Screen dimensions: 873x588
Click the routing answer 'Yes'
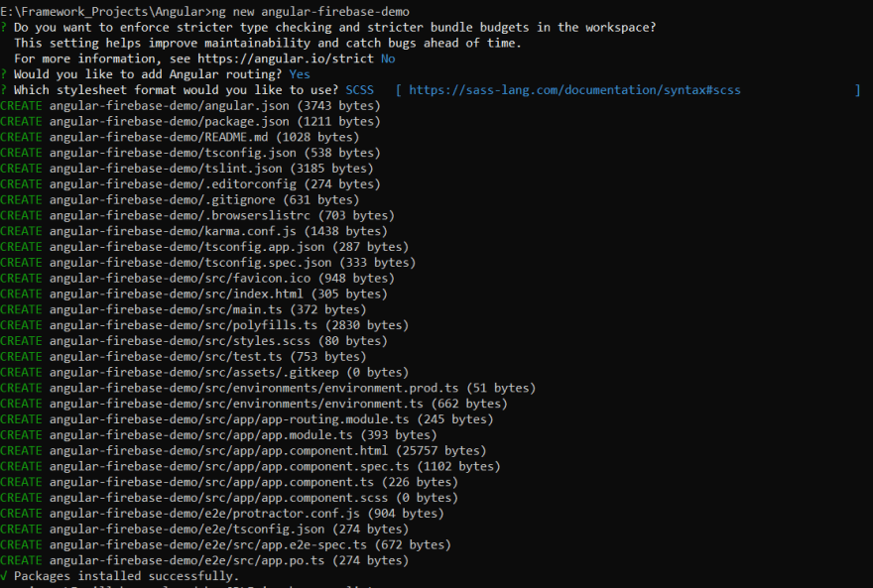300,74
